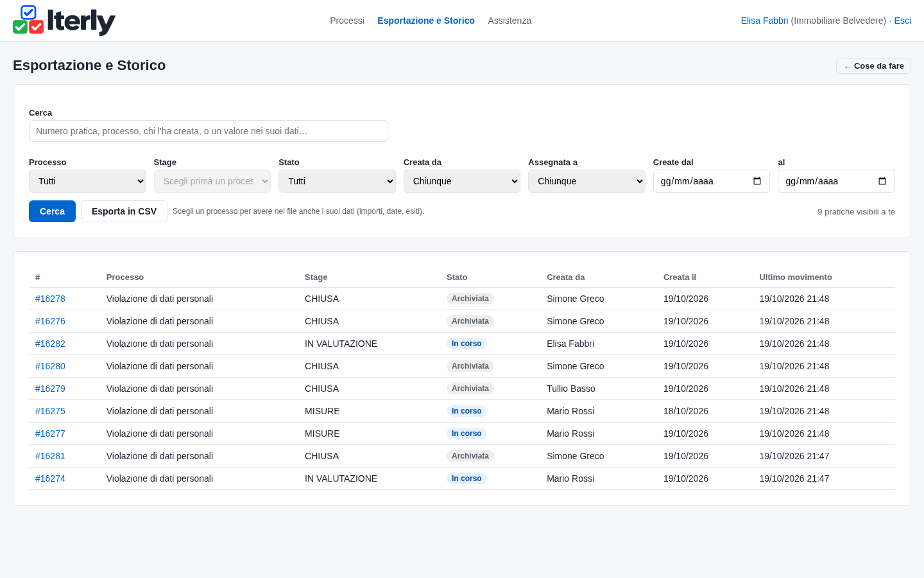Open pratica #16275

click(50, 411)
